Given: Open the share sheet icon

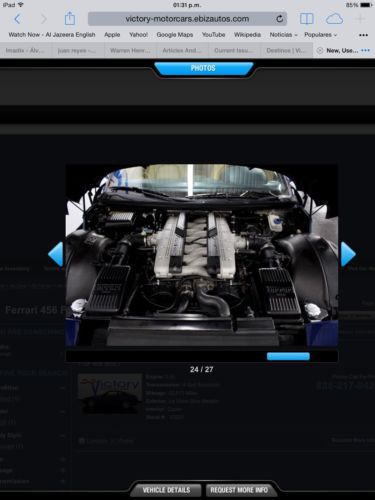Looking at the screenshot, I should coord(70,18).
